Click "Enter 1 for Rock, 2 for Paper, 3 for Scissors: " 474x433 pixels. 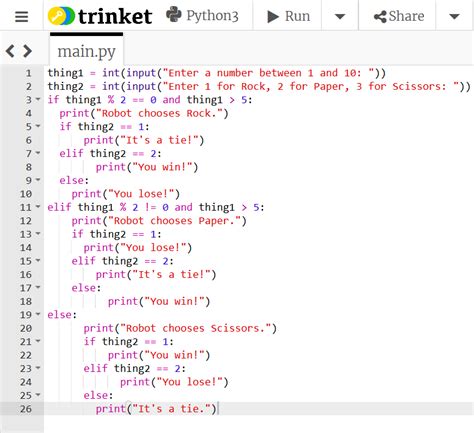pos(310,86)
